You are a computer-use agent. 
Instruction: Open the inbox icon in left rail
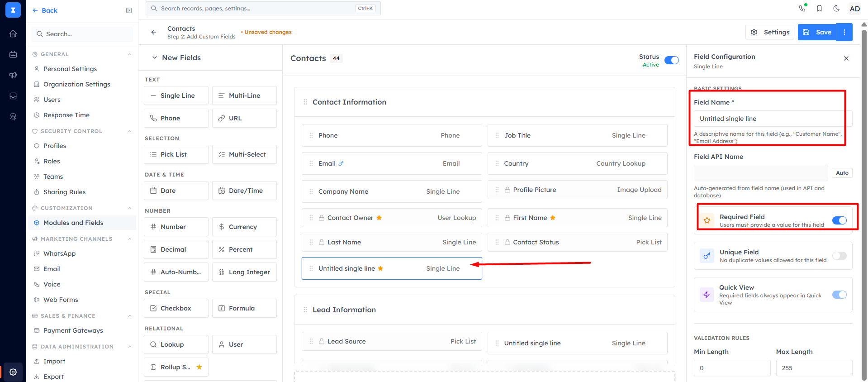click(13, 96)
